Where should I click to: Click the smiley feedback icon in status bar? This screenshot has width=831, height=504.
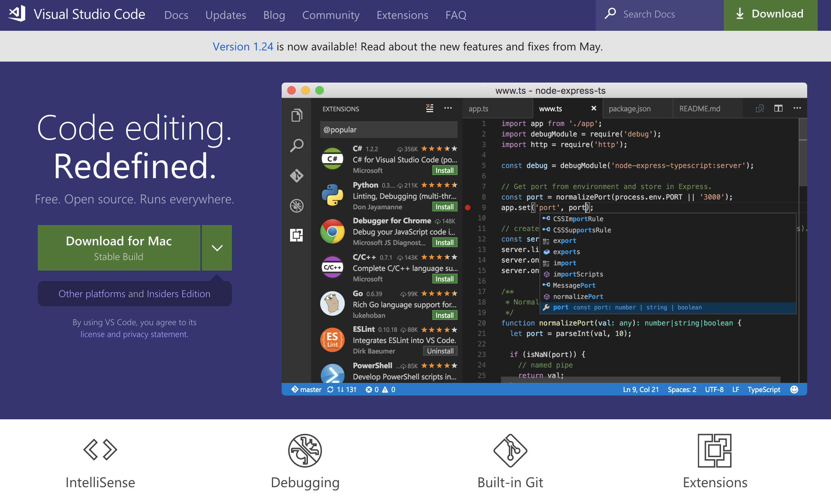[x=794, y=390]
